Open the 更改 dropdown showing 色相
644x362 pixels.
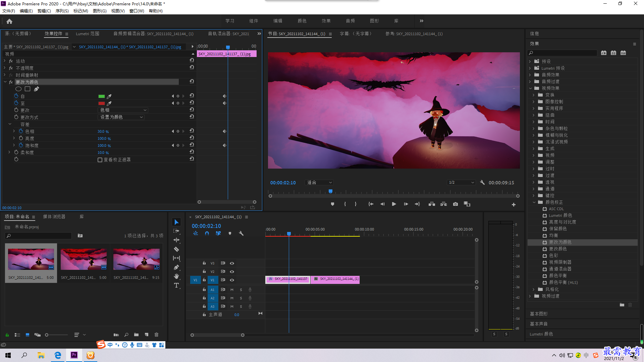tap(123, 110)
